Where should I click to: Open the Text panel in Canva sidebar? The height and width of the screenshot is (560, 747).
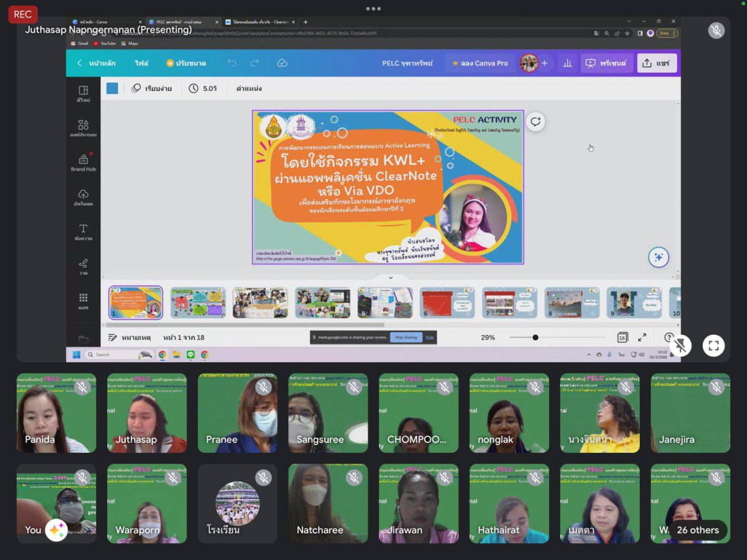(83, 232)
